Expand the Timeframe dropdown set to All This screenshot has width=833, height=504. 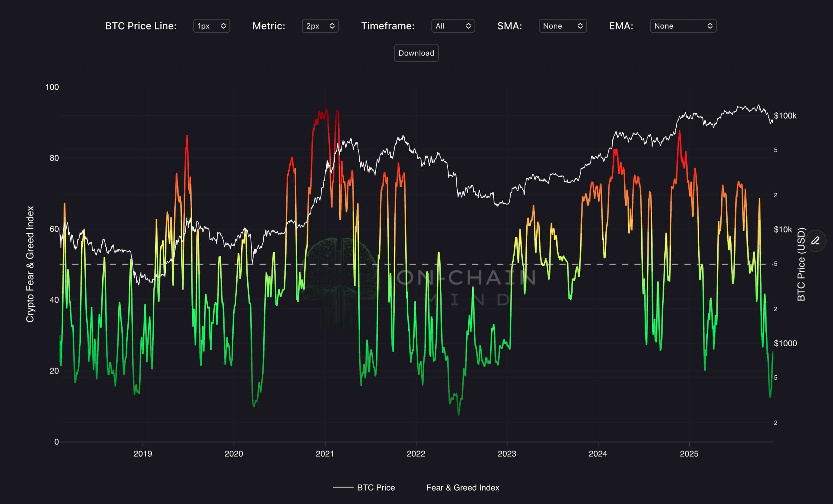[x=453, y=26]
